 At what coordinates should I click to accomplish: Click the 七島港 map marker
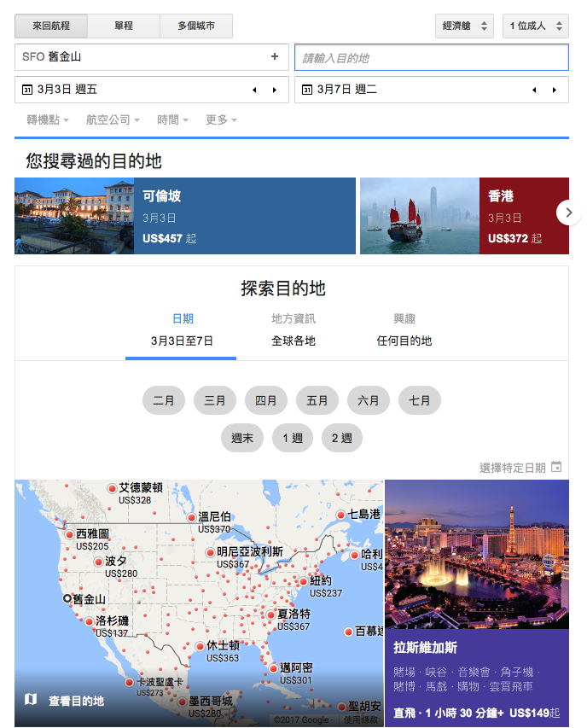[341, 515]
